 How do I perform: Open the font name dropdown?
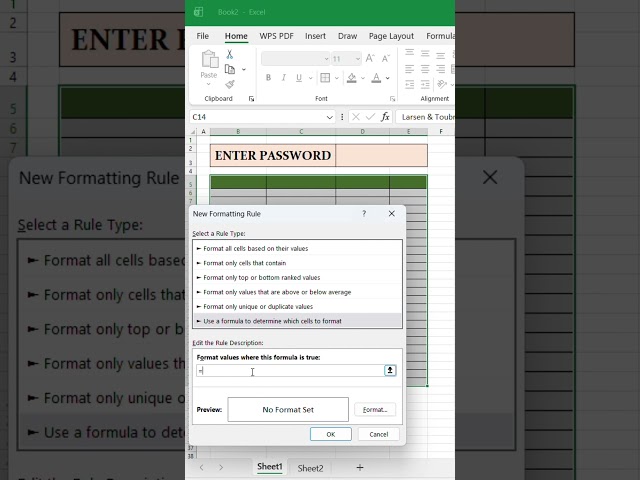326,59
